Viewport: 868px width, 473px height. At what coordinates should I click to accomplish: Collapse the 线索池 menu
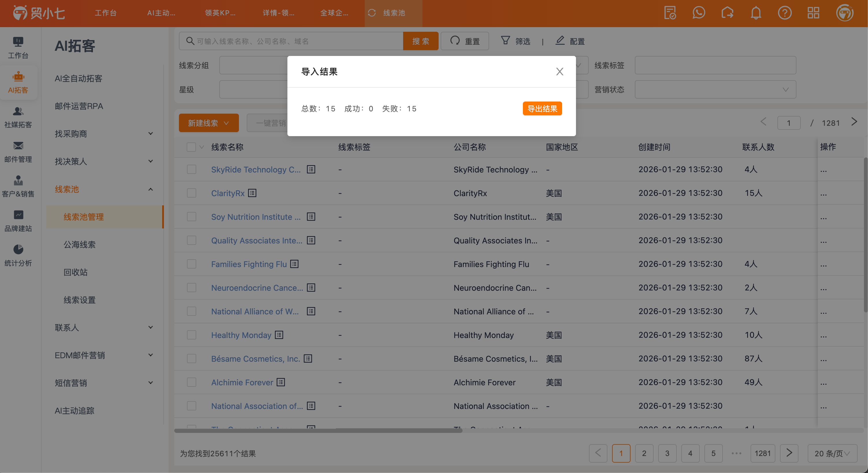click(x=151, y=189)
